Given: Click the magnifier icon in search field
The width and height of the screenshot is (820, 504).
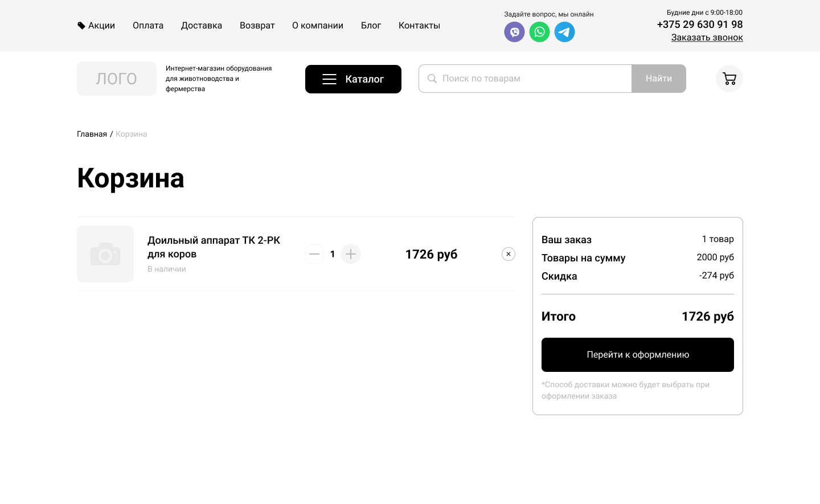Looking at the screenshot, I should coord(432,79).
